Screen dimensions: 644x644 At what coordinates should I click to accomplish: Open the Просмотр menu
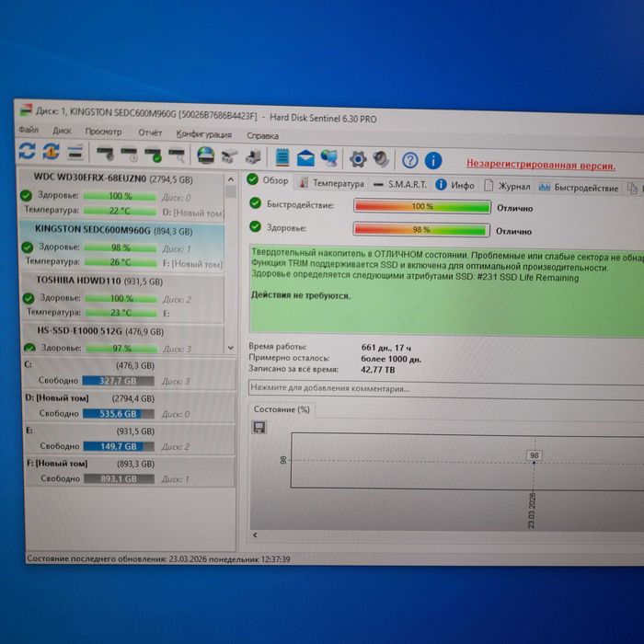point(103,132)
